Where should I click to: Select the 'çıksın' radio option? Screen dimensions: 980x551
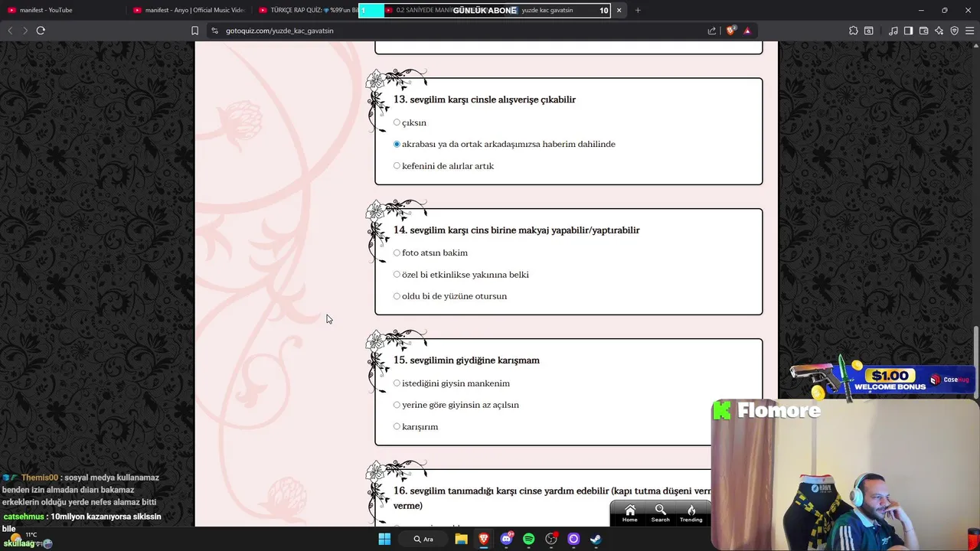tap(397, 122)
